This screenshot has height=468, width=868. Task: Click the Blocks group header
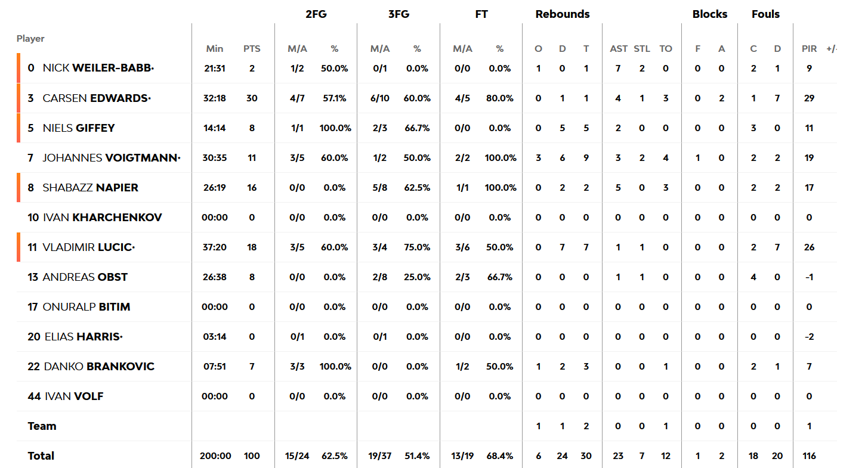pos(709,14)
